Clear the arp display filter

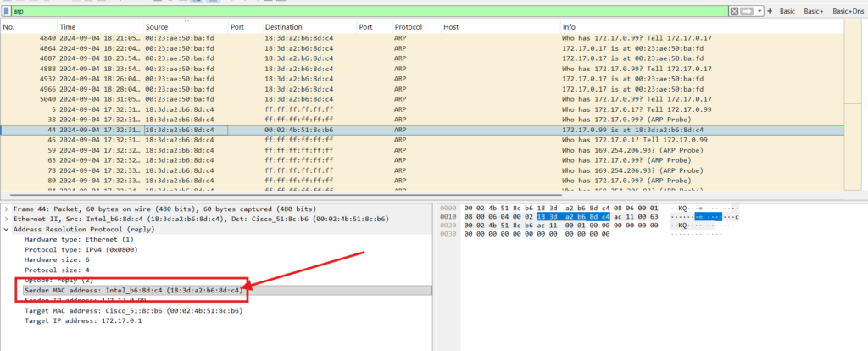(736, 11)
